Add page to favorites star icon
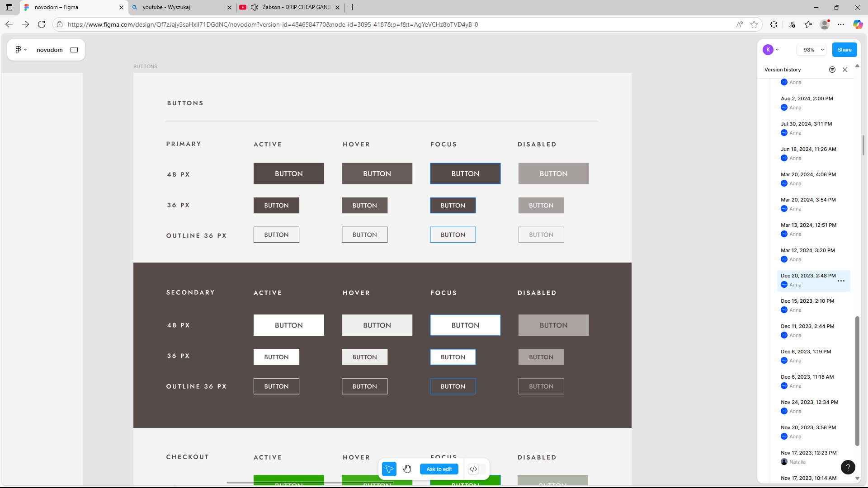868x488 pixels. (x=754, y=24)
